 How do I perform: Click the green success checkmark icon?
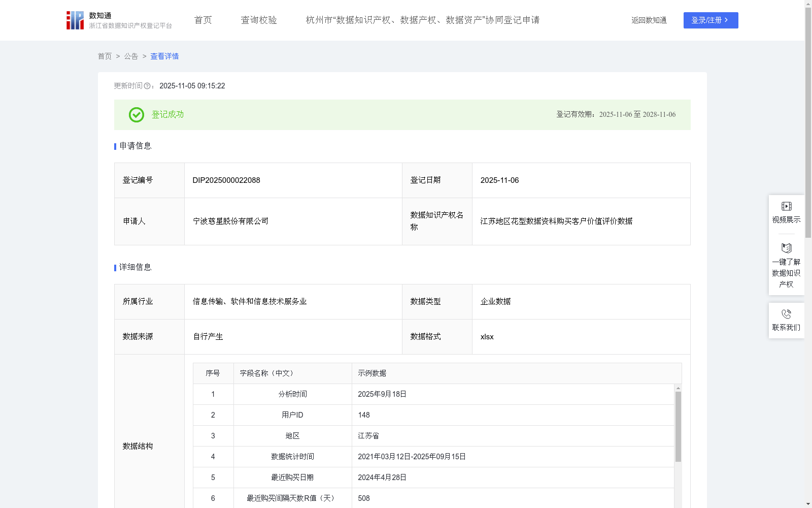point(136,115)
